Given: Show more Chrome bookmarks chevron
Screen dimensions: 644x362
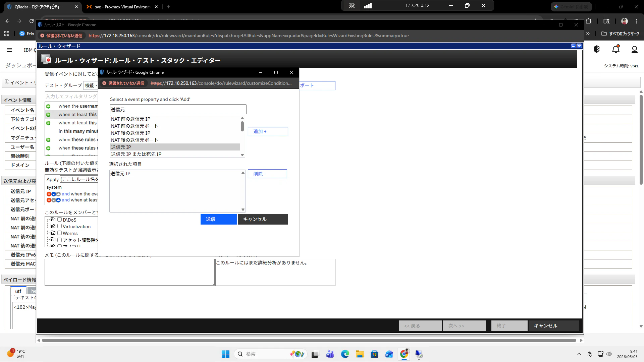Looking at the screenshot, I should coord(588,34).
